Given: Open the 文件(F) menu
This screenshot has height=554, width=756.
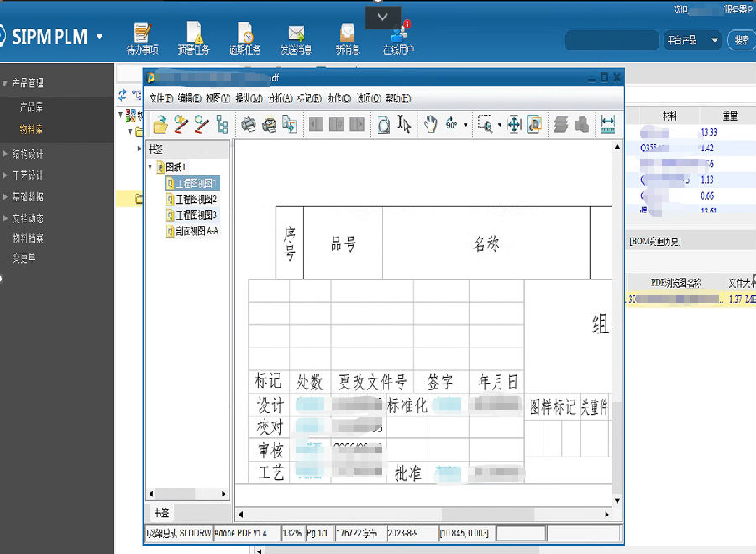Looking at the screenshot, I should 160,98.
